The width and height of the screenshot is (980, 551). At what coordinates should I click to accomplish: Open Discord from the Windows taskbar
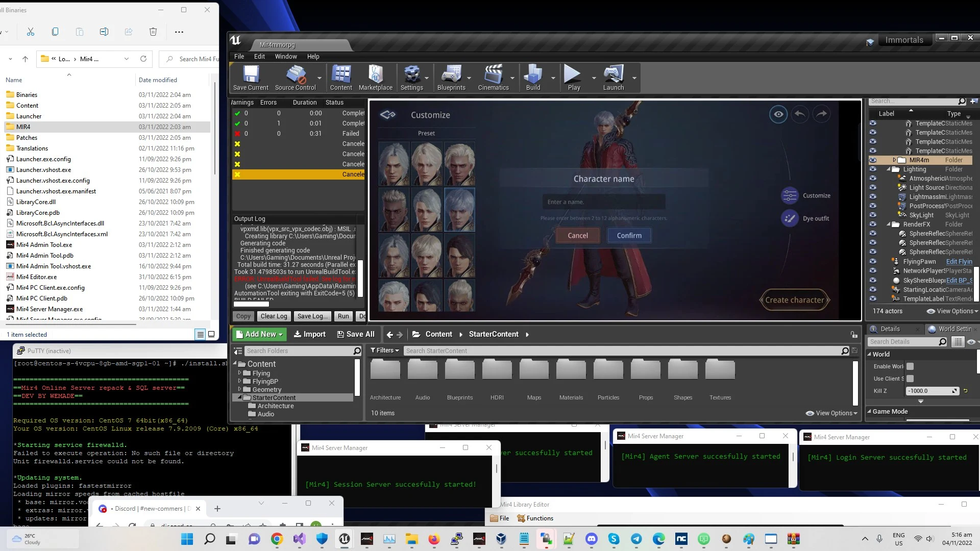592,539
